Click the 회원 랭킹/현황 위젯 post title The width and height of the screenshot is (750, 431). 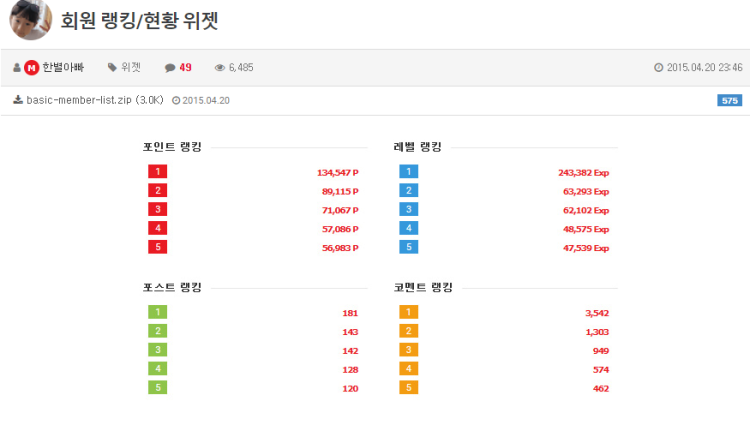pyautogui.click(x=140, y=20)
